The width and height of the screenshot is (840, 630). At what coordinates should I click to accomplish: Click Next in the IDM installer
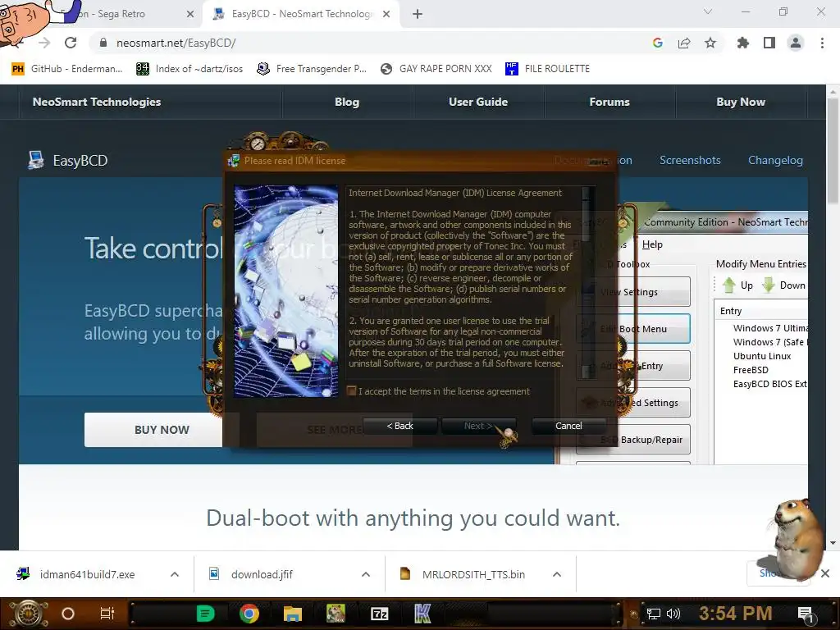[478, 426]
